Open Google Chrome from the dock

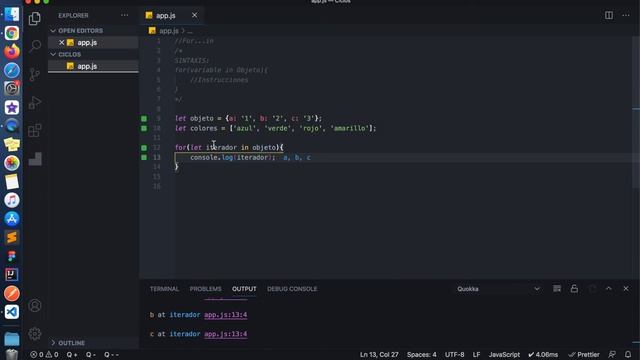(12, 33)
